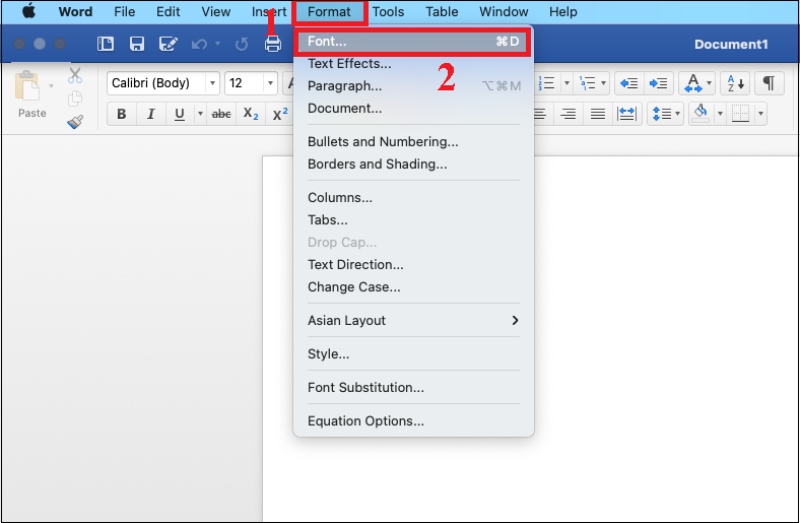
Task: Click the Paste button
Action: 32,95
